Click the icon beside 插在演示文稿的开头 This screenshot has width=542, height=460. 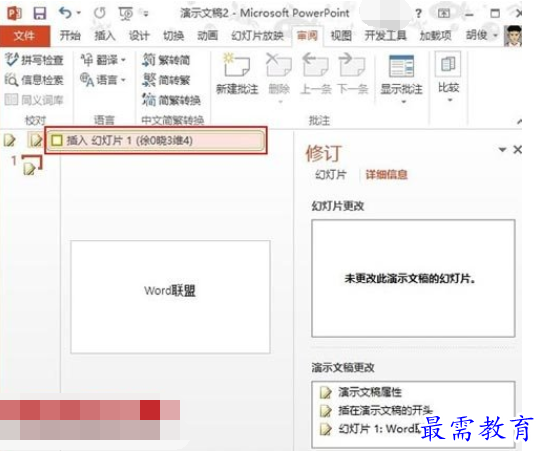(325, 411)
